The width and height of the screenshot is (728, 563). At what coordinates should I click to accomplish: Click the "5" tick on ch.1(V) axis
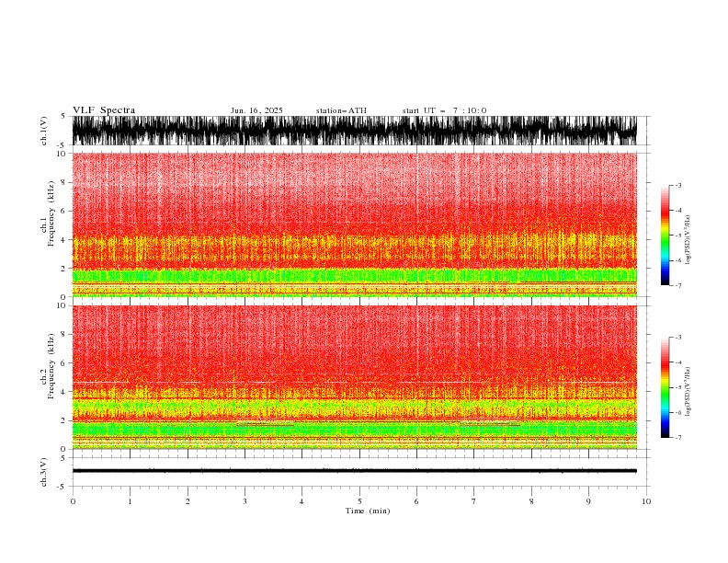(x=63, y=116)
